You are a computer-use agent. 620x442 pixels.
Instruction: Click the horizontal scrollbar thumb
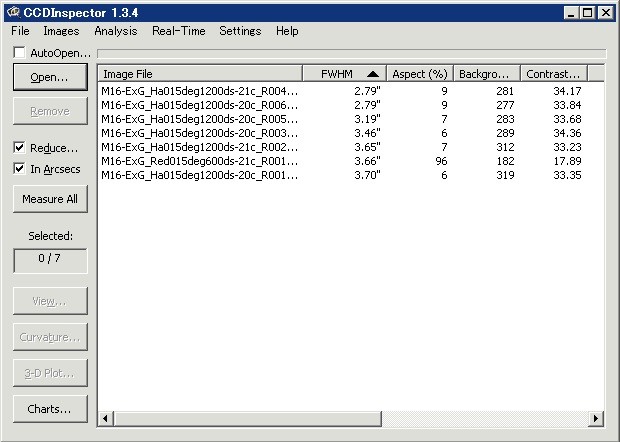pyautogui.click(x=248, y=418)
